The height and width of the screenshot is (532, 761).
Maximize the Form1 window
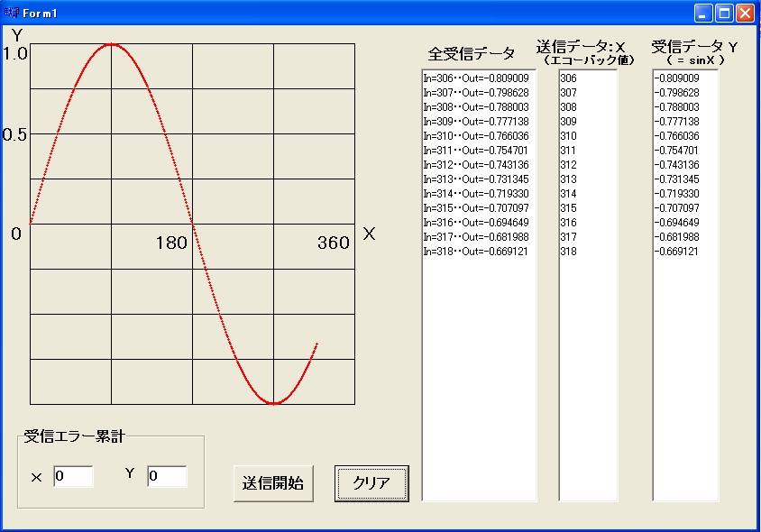click(x=724, y=13)
